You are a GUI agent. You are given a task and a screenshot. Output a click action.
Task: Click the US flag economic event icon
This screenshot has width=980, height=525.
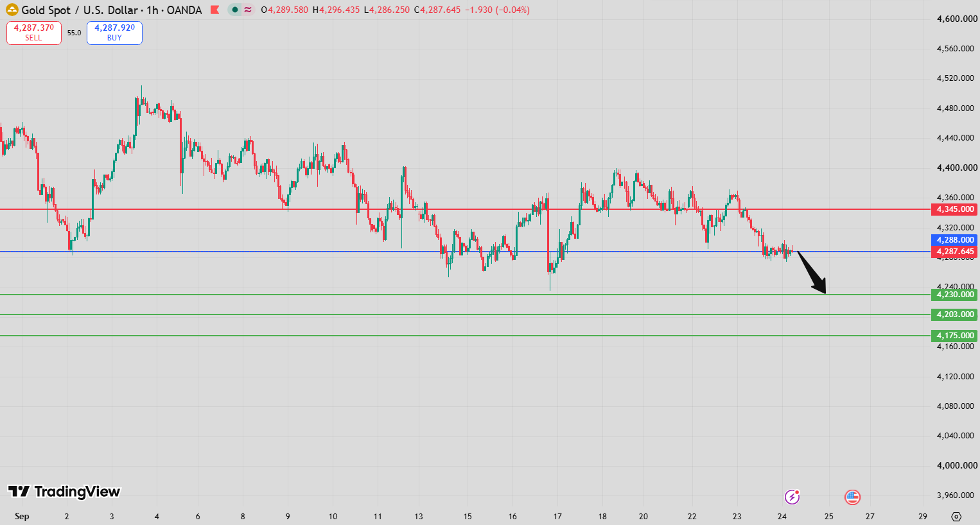(x=852, y=497)
